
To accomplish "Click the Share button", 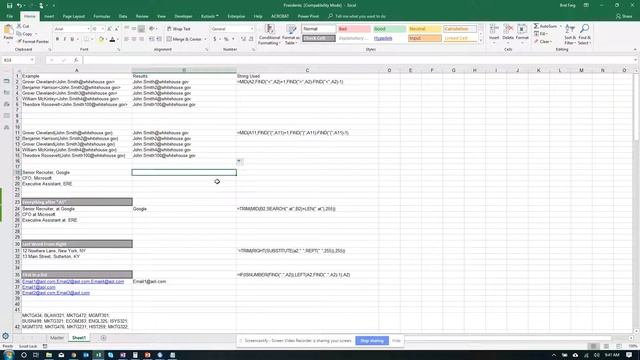I will [624, 16].
